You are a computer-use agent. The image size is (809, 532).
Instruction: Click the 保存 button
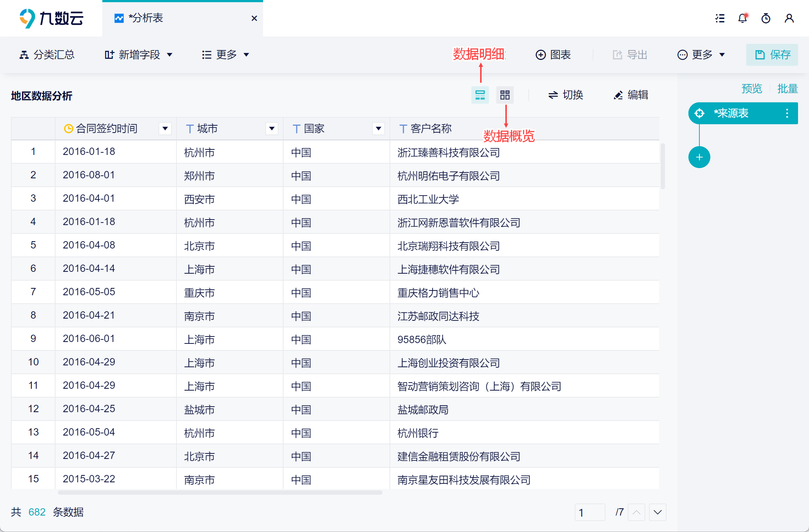tap(772, 55)
